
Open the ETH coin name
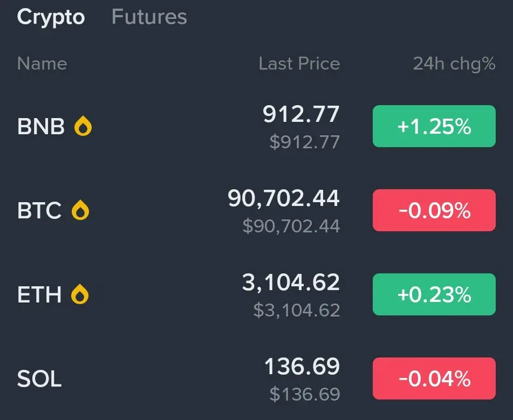pos(39,294)
